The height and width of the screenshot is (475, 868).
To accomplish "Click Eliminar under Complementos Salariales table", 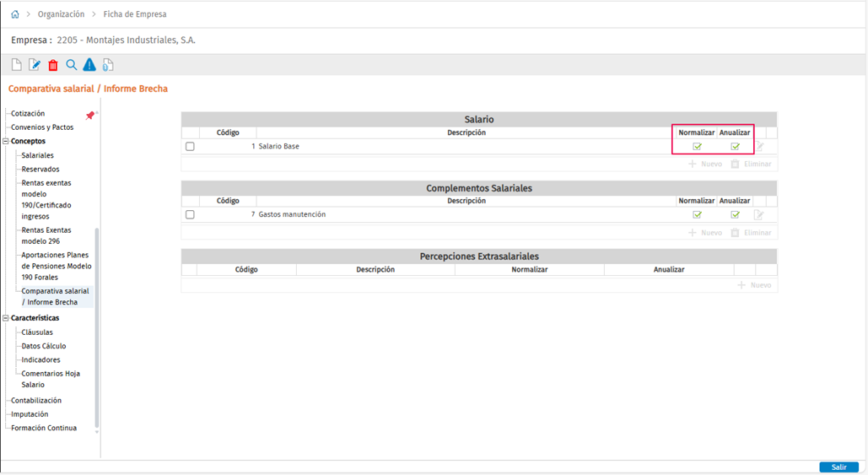I will pos(752,233).
